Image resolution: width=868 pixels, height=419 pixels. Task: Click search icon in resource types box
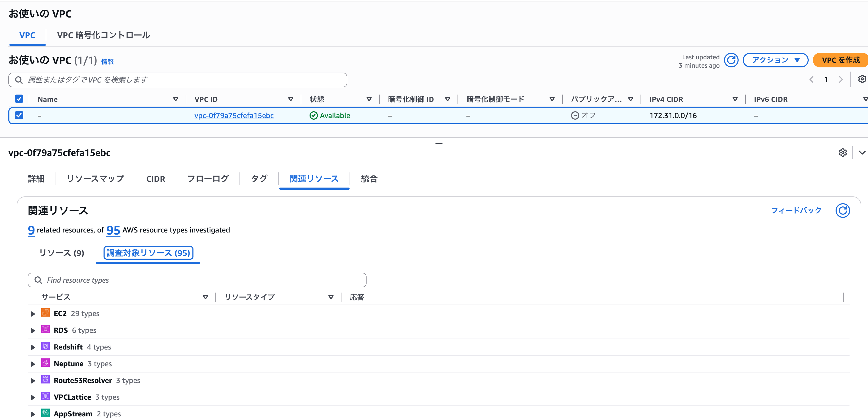pyautogui.click(x=38, y=280)
